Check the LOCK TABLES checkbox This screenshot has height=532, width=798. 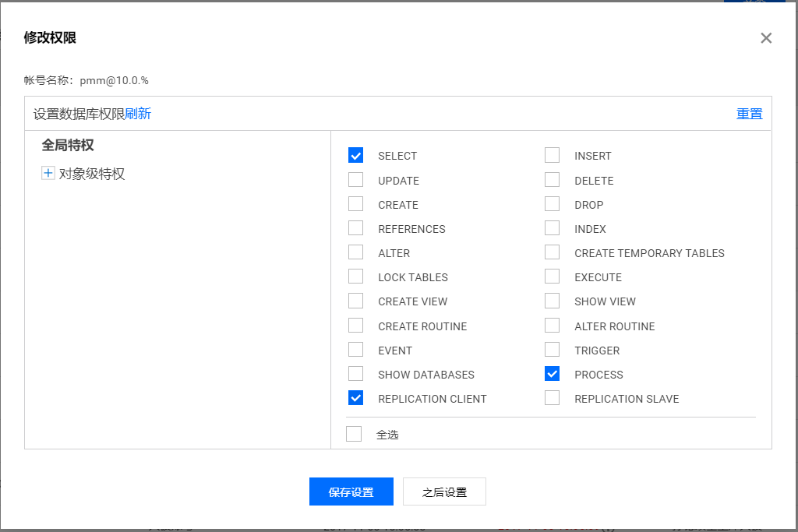point(356,277)
